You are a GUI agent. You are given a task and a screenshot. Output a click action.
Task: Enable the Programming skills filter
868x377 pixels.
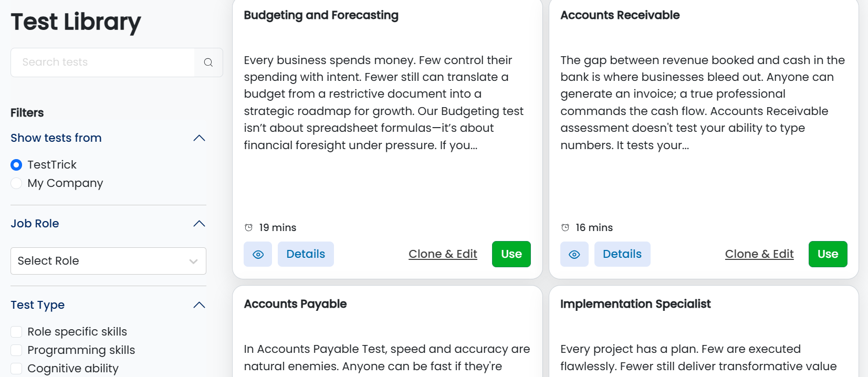coord(16,350)
